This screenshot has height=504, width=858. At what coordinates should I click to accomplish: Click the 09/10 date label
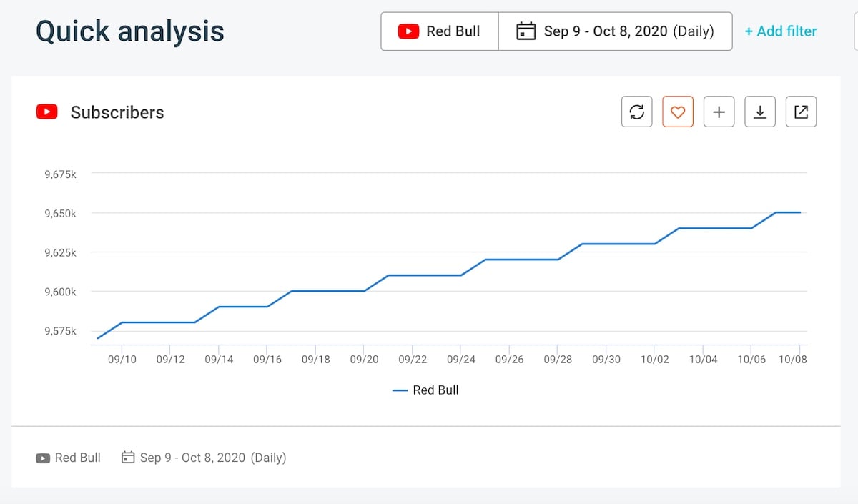[122, 360]
